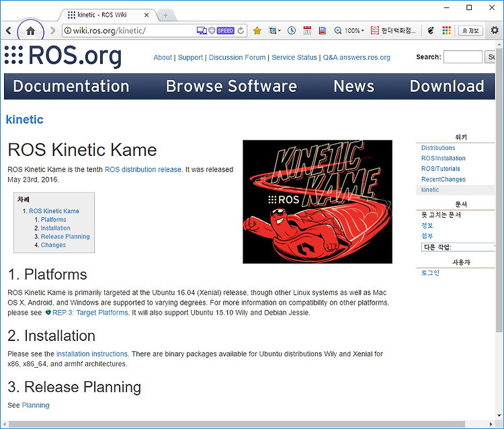Close the kinetic - ROS Wiki tab

coord(146,15)
